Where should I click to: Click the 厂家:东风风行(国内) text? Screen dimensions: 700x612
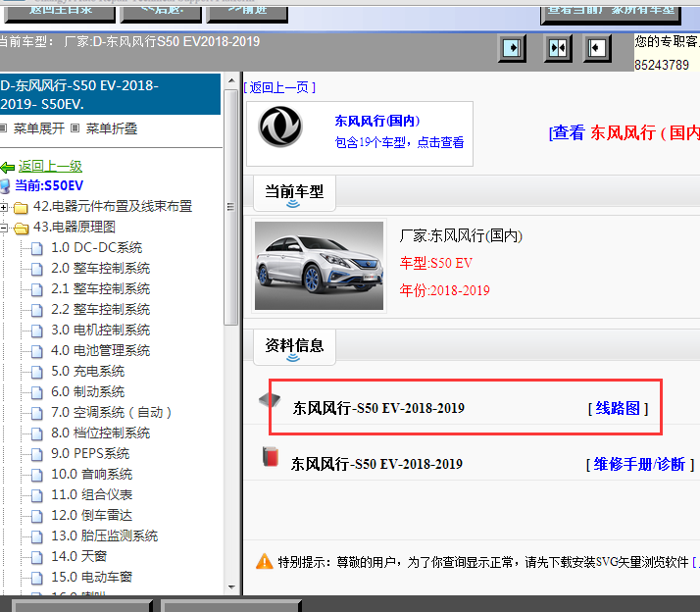pyautogui.click(x=461, y=235)
